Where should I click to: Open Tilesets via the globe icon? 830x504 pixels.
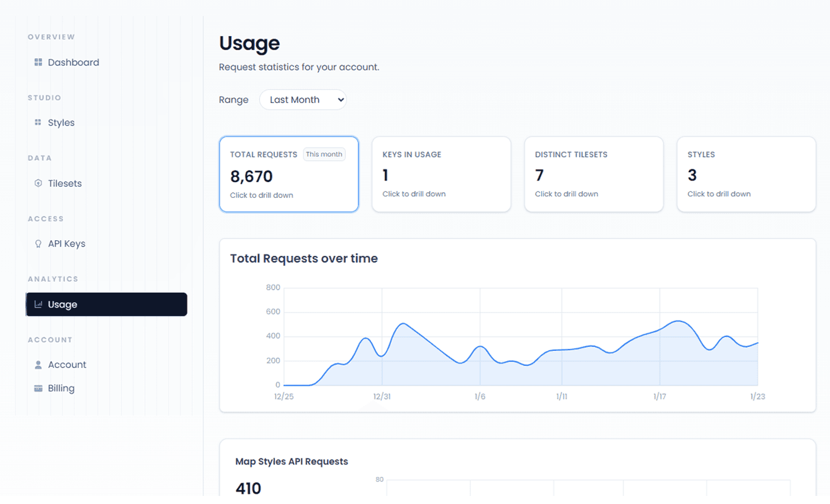(38, 183)
